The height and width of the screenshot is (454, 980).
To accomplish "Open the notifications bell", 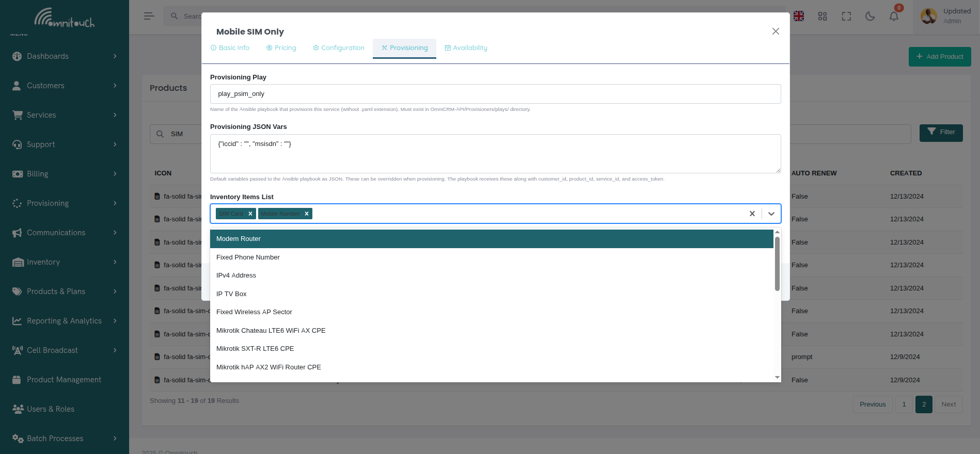I will (894, 17).
